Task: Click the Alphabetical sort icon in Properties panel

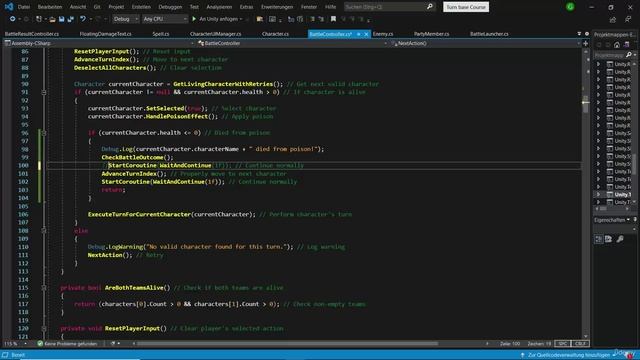Action: 609,239
